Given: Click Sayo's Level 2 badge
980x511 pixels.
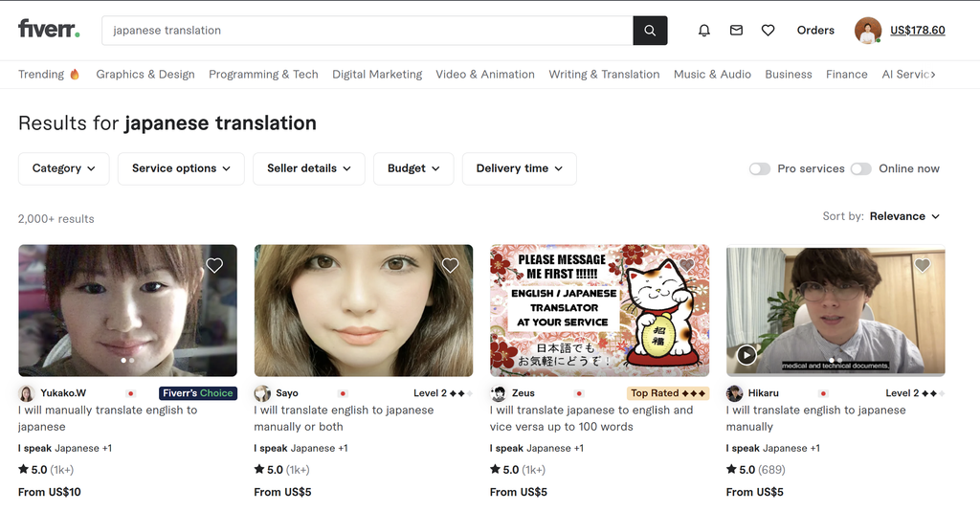Looking at the screenshot, I should pos(442,393).
